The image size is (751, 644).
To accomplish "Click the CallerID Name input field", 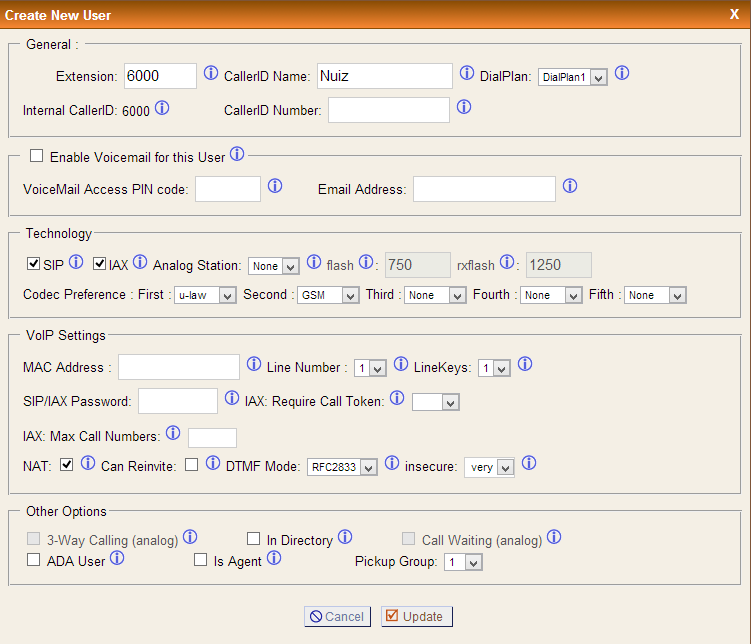I will [385, 76].
